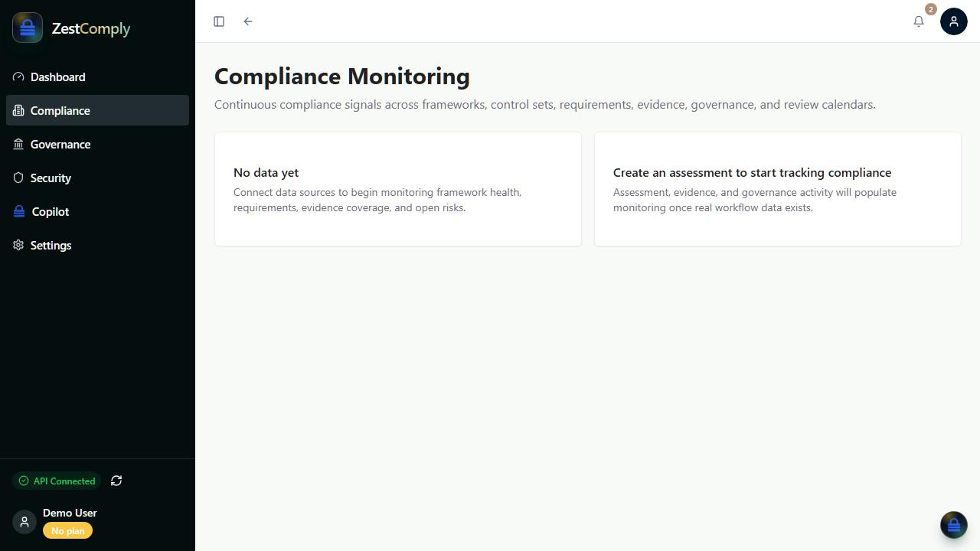
Task: Click the Security shield icon
Action: click(x=18, y=178)
